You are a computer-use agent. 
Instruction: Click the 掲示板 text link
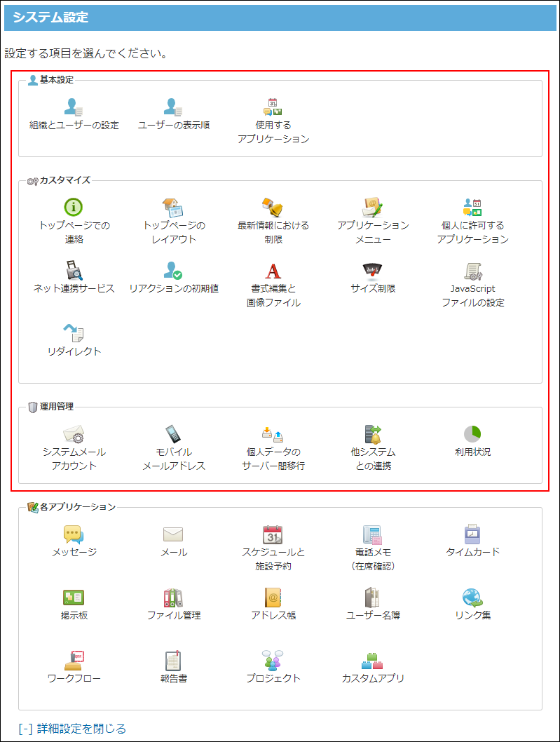tap(74, 616)
